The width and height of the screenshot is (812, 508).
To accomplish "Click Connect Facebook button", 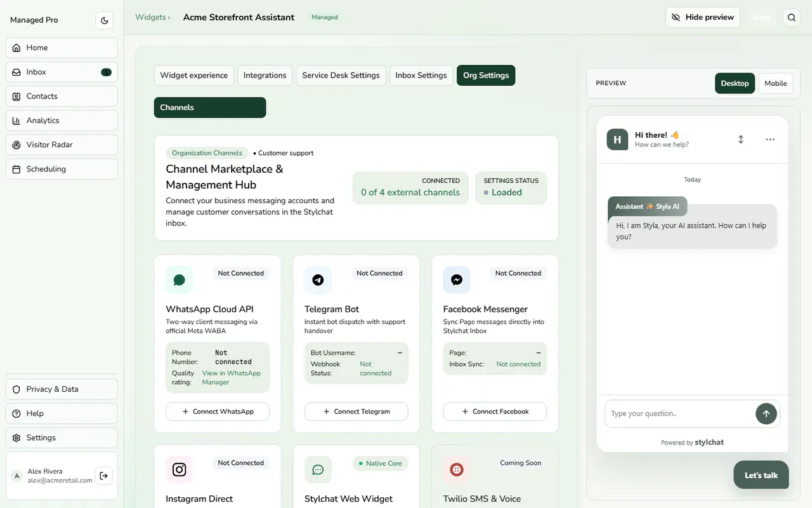I will (x=495, y=411).
